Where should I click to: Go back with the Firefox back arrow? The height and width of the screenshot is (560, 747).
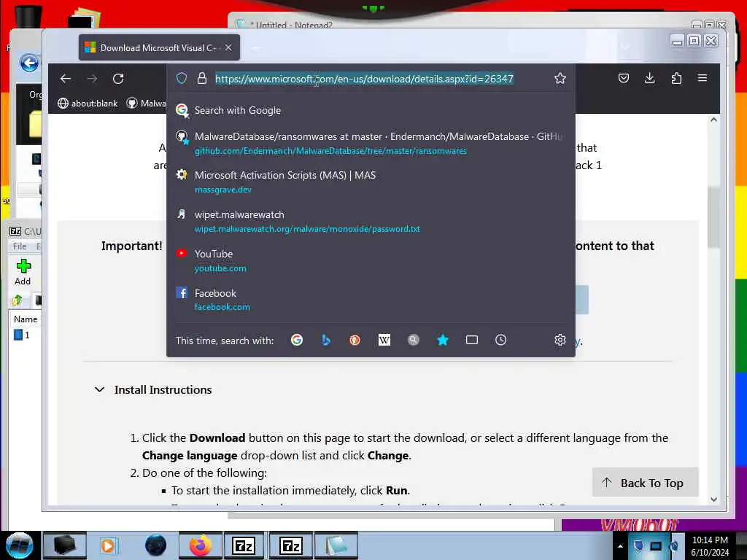(66, 79)
